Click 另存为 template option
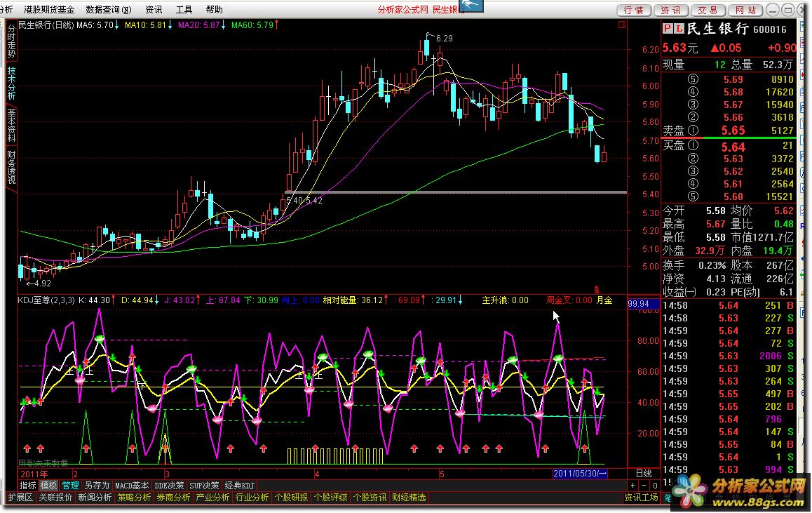 coord(97,486)
